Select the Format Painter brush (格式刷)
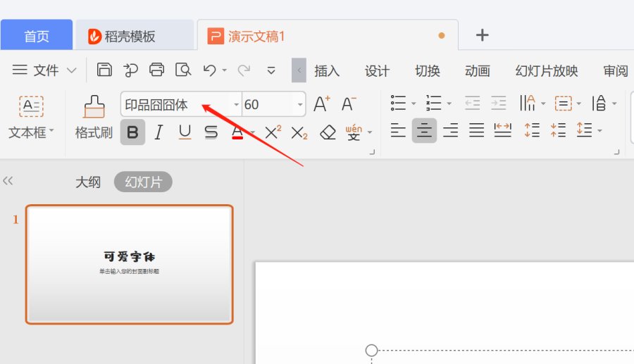Screen dimensions: 634x364 point(94,118)
